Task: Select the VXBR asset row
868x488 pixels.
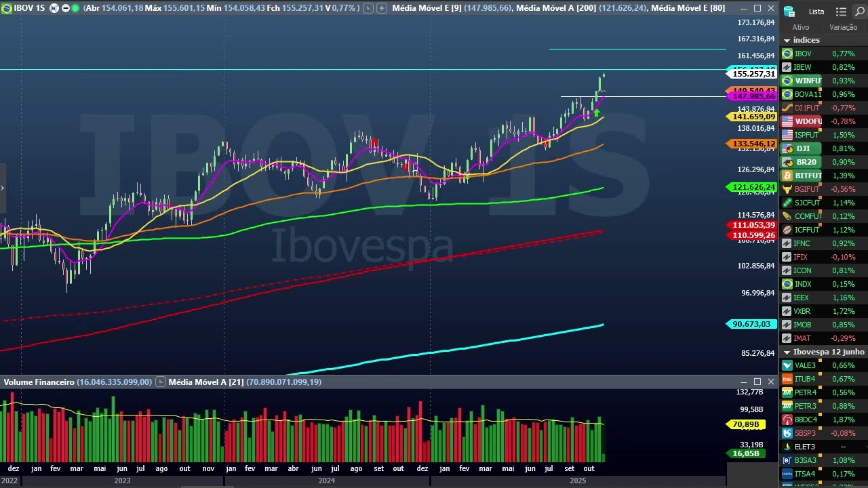Action: [x=824, y=311]
